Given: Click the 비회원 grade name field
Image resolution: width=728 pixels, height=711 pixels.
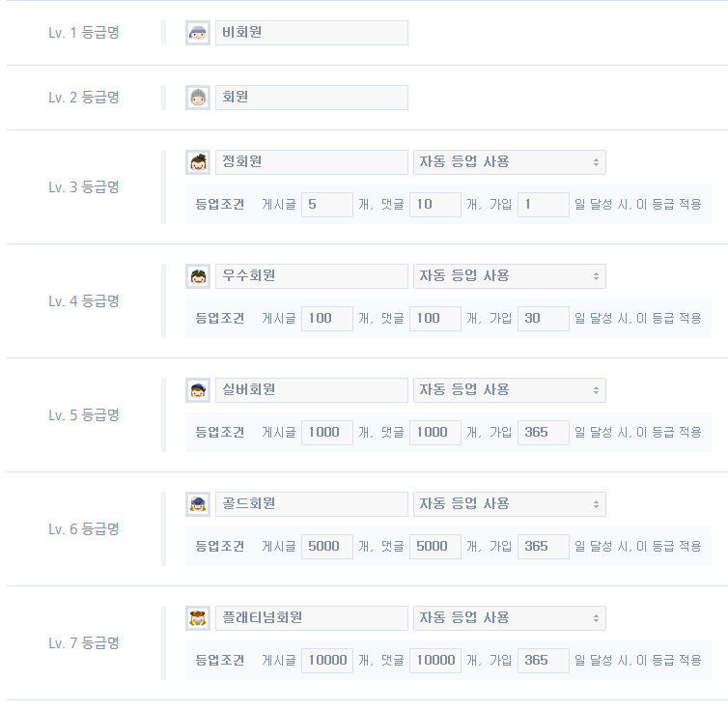Looking at the screenshot, I should tap(311, 33).
